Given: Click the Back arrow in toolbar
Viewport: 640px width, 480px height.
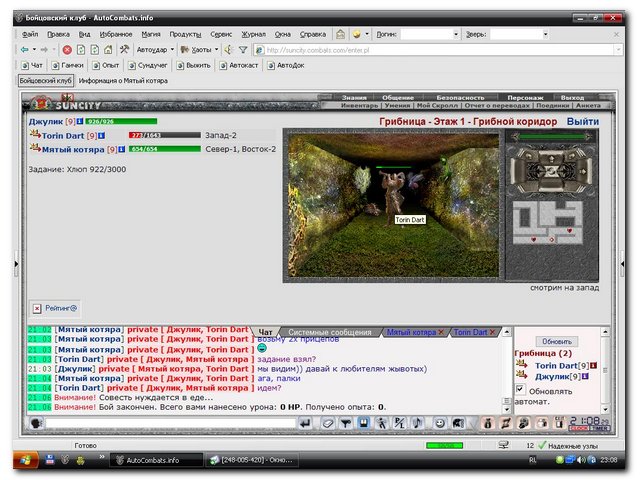Looking at the screenshot, I should pos(24,50).
